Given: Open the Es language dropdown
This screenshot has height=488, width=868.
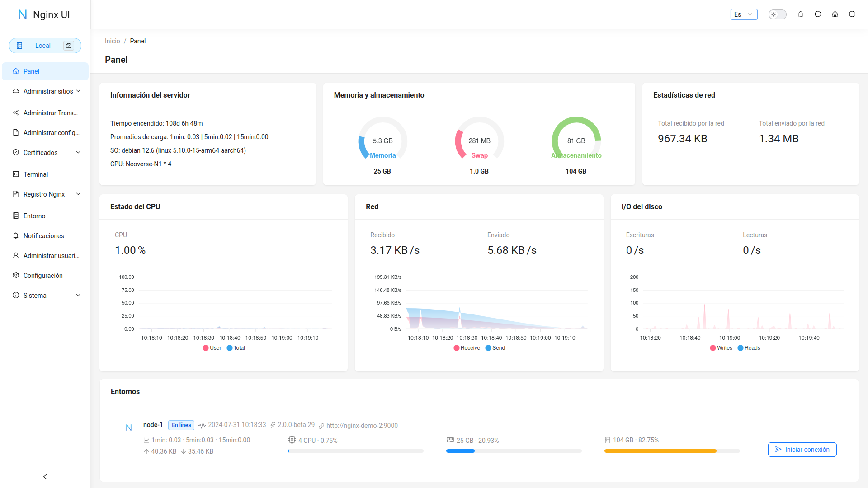Looking at the screenshot, I should (744, 14).
